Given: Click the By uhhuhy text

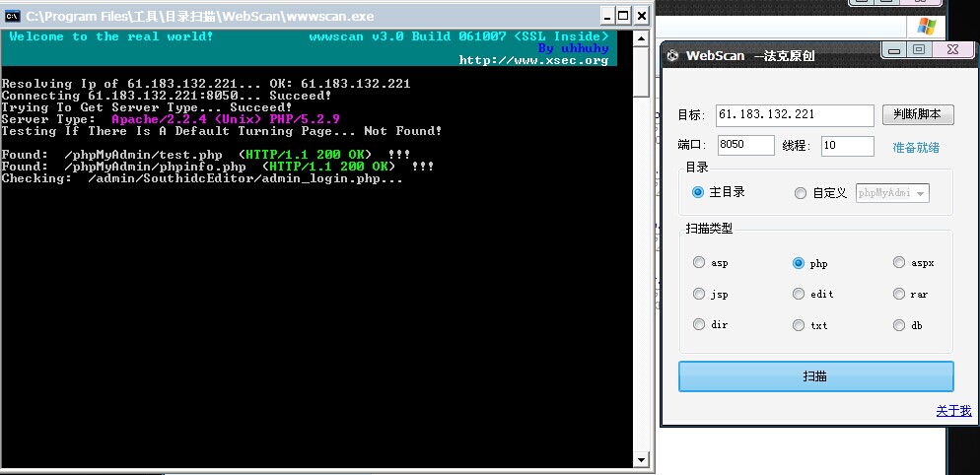Looking at the screenshot, I should (573, 48).
